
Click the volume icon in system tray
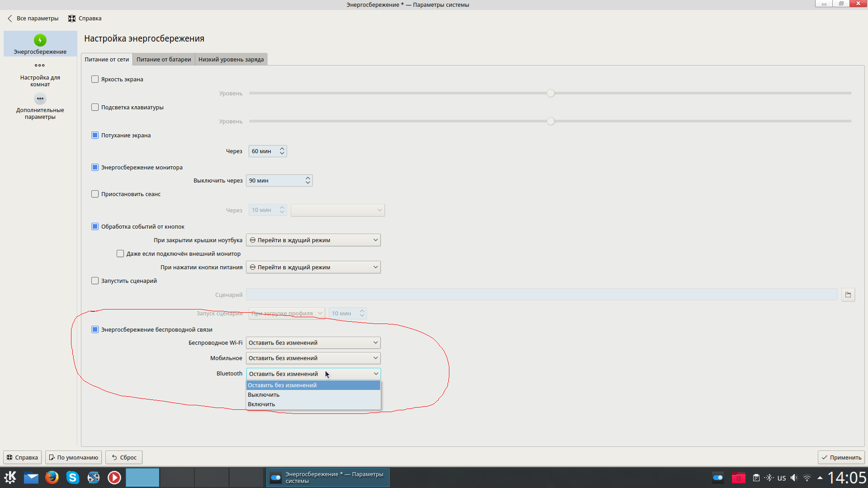click(x=794, y=478)
